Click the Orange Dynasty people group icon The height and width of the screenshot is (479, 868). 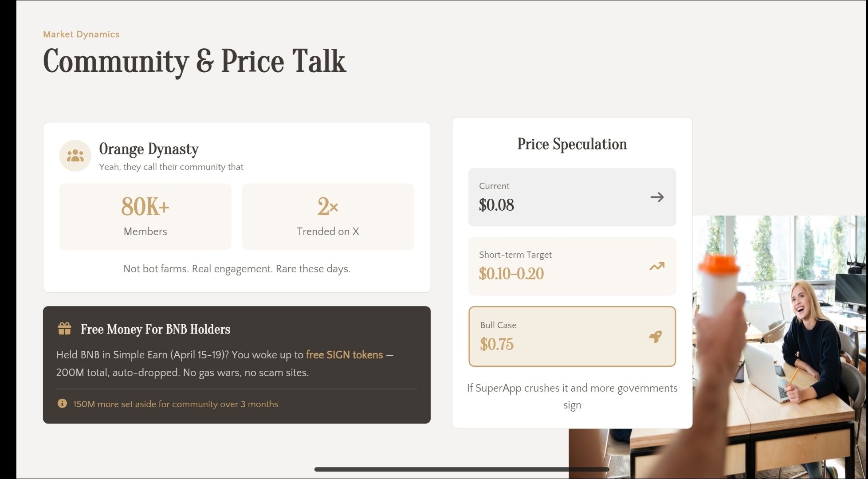coord(75,156)
